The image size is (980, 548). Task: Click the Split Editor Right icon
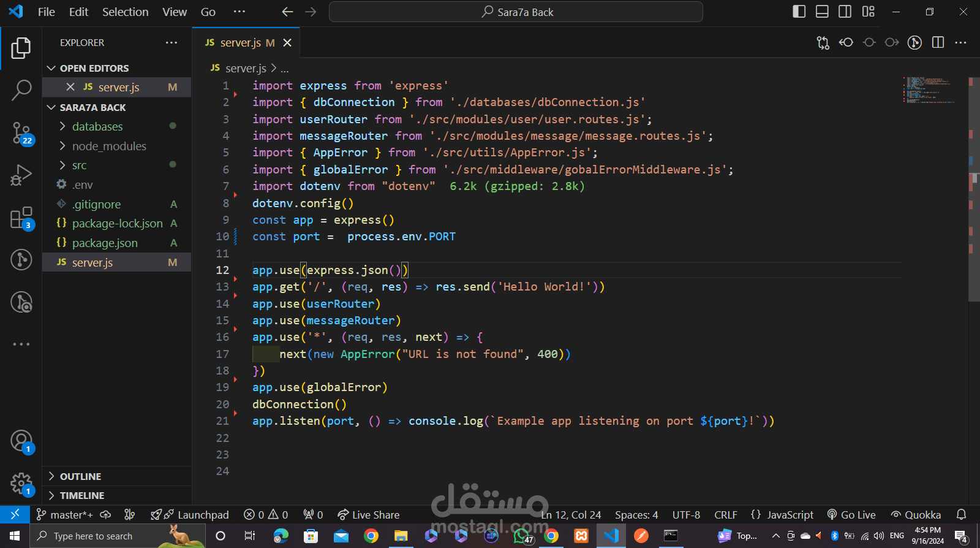pos(938,42)
